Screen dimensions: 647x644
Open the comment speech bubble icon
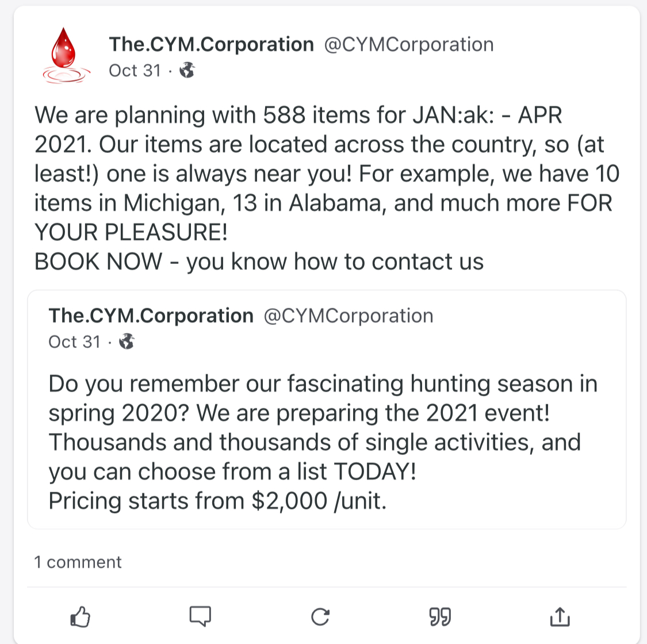[x=200, y=616]
